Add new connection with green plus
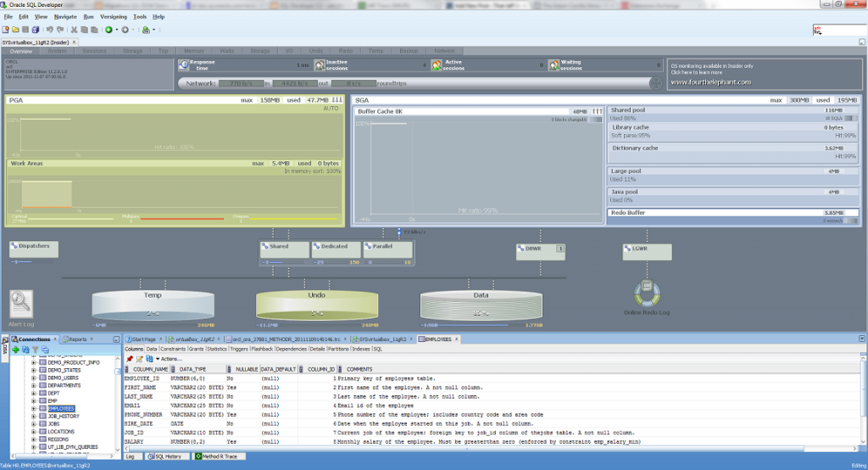Screen dimensions: 868x470 pos(15,349)
